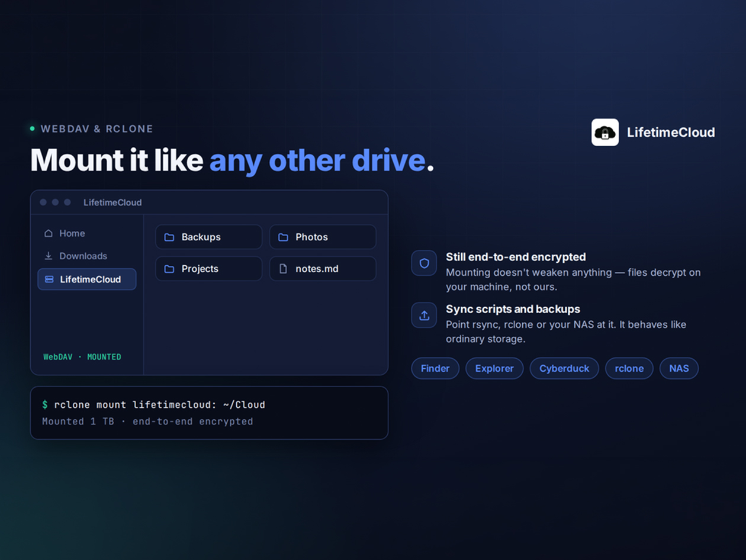
Task: Open the notes.md file
Action: pyautogui.click(x=323, y=269)
